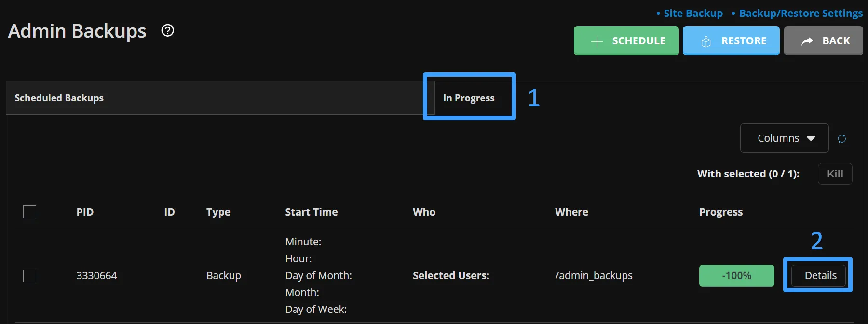Image resolution: width=868 pixels, height=324 pixels.
Task: Click the help question mark icon
Action: 168,31
